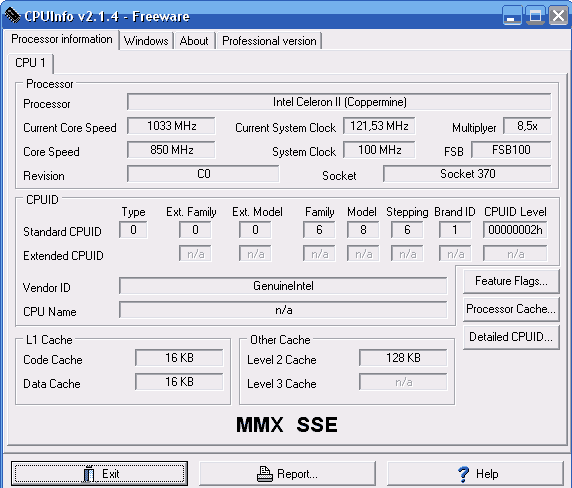
Task: Click the FSB100 field
Action: (511, 150)
